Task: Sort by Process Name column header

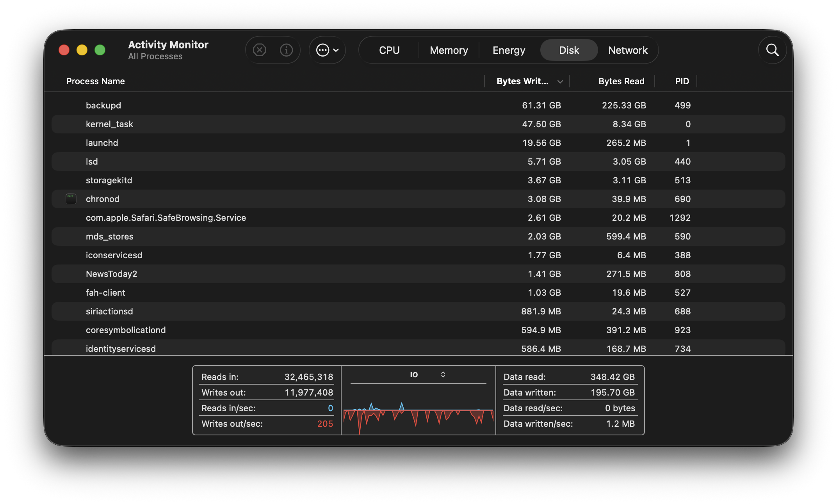Action: [96, 81]
